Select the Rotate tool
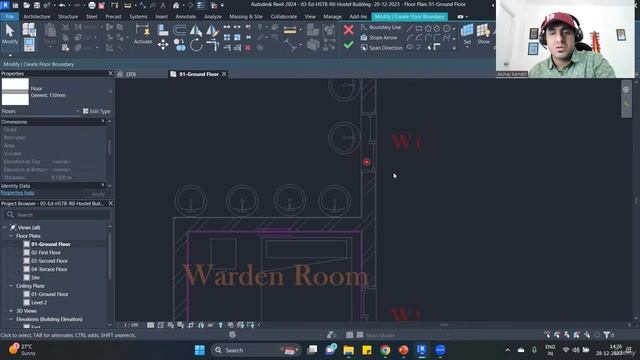 tap(196, 45)
